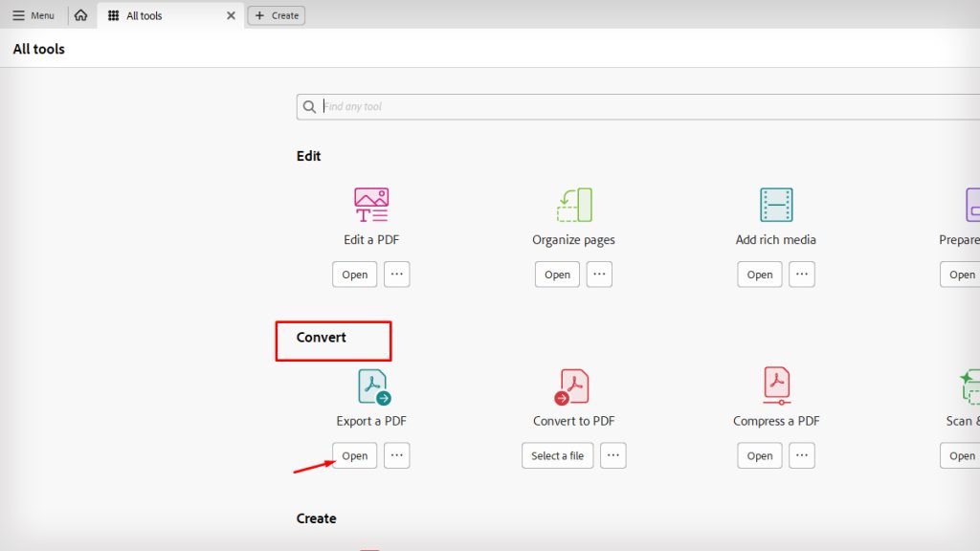Click the Export a PDF tool icon

tap(369, 385)
